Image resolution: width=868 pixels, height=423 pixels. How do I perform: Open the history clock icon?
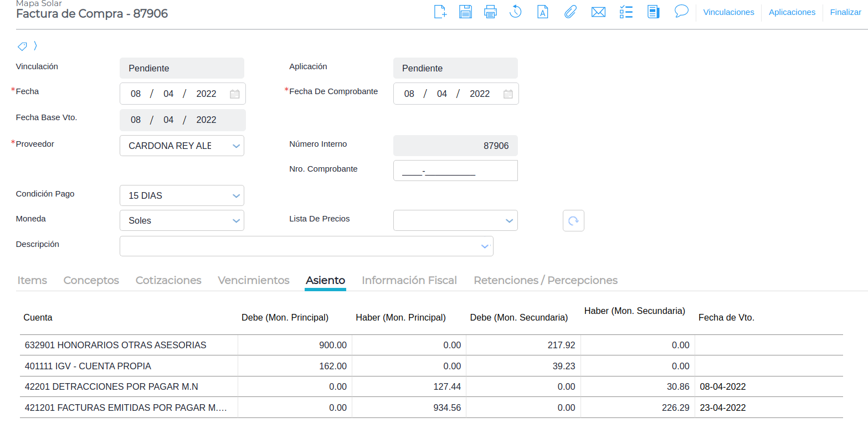pyautogui.click(x=516, y=12)
